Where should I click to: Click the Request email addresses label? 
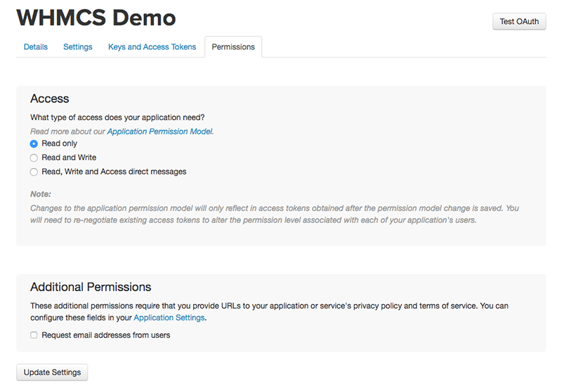106,335
